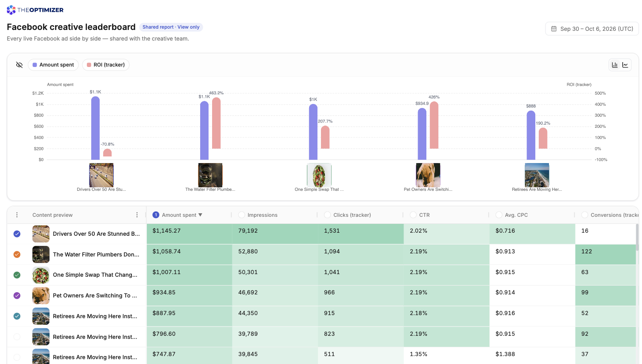642x364 pixels.
Task: Select Avg. CPC column radio circle
Action: pyautogui.click(x=499, y=215)
